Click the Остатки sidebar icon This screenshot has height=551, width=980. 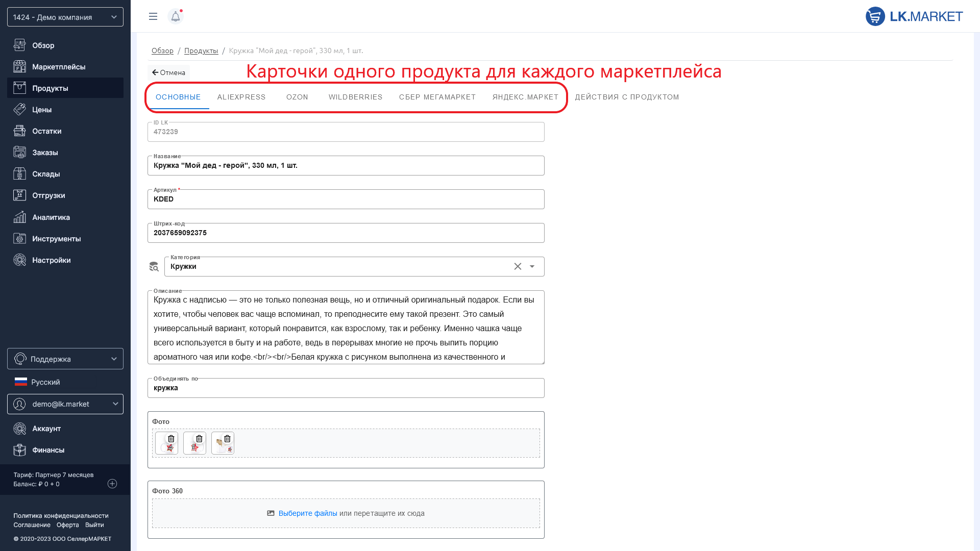click(20, 131)
